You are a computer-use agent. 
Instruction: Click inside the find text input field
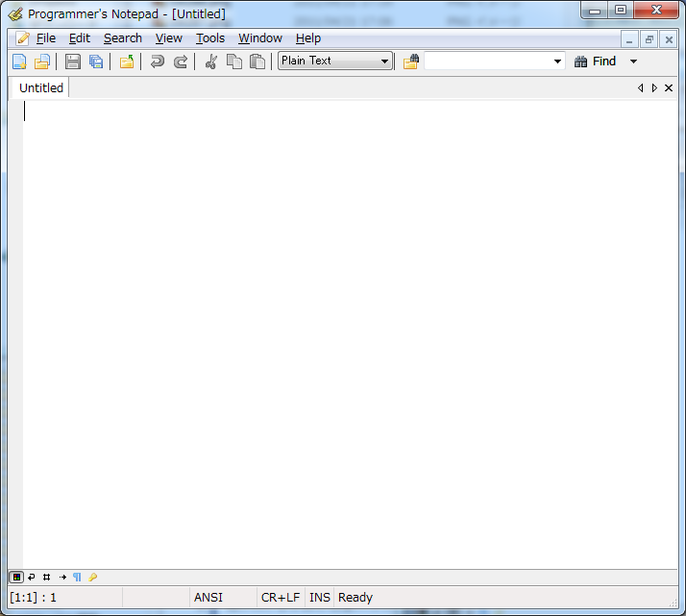tap(487, 62)
